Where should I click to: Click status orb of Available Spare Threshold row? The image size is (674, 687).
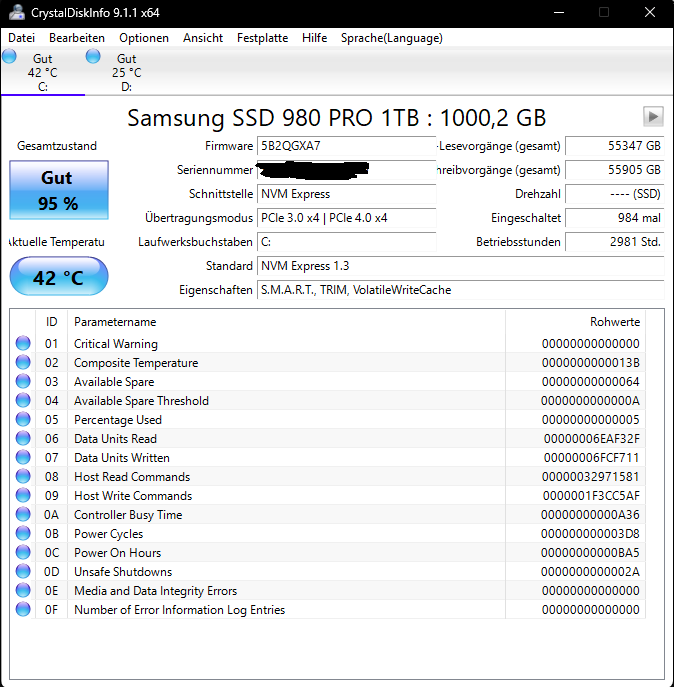pyautogui.click(x=23, y=400)
